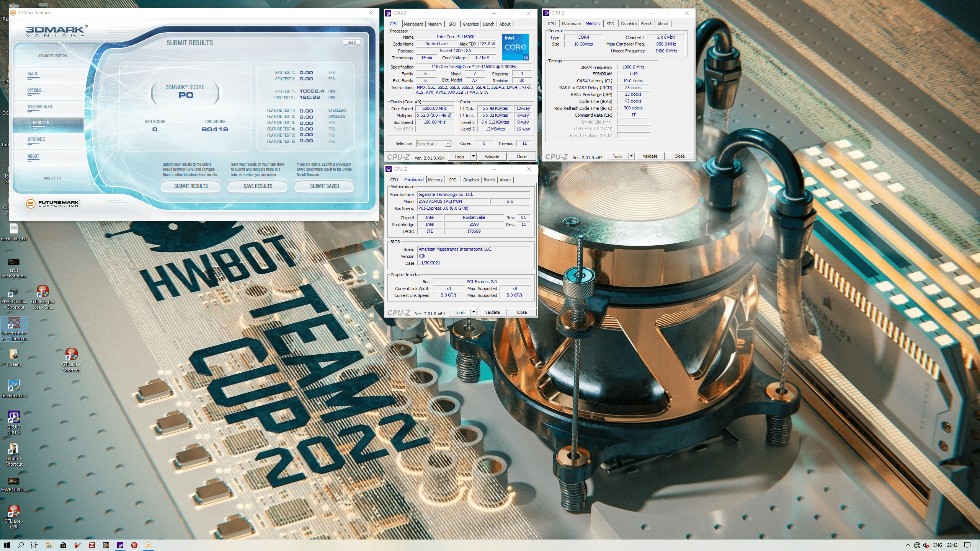
Task: Switch to CPU-Z via its taskbar icon
Action: (120, 545)
